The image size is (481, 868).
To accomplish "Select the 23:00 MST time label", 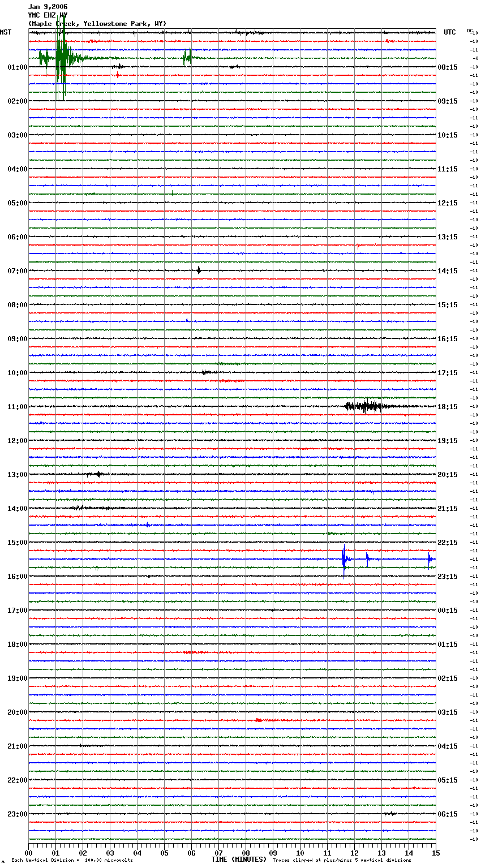I will 18,814.
